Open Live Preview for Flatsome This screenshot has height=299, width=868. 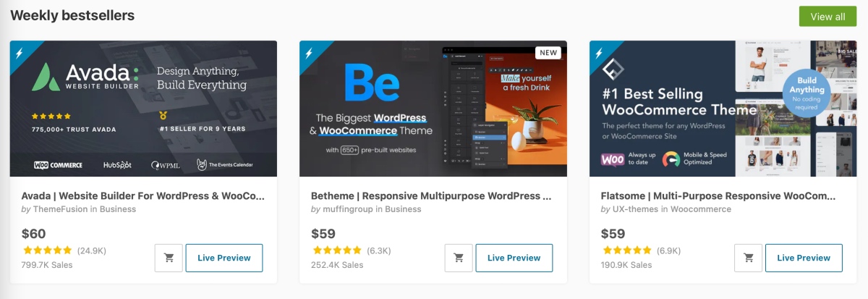(x=804, y=258)
